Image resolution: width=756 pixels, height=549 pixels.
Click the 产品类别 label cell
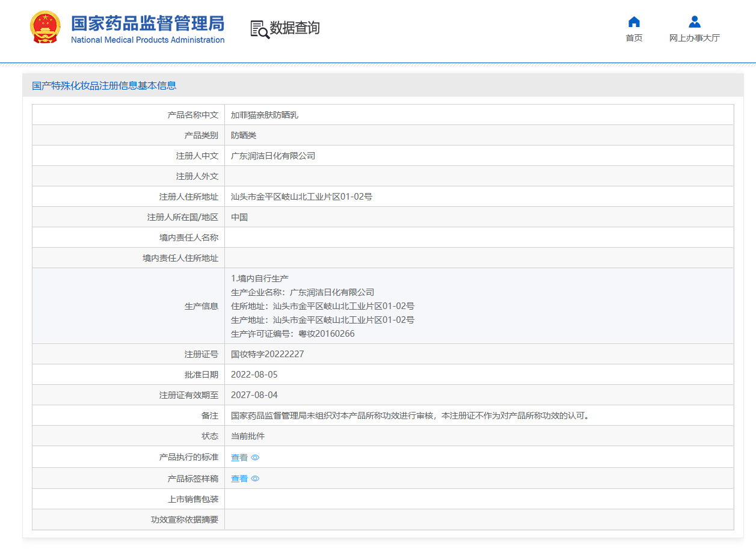[128, 135]
